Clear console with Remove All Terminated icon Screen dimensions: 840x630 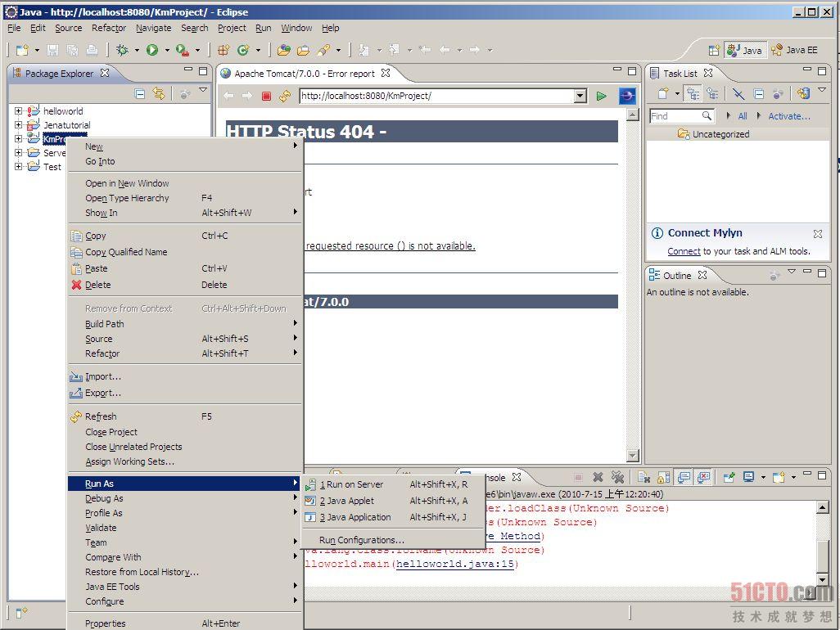pos(617,477)
